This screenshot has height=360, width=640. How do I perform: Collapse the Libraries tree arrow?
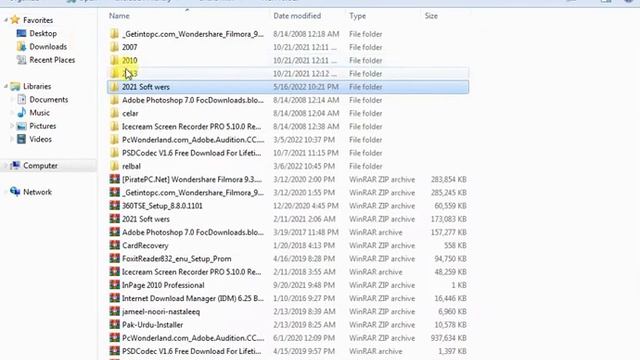[x=6, y=86]
